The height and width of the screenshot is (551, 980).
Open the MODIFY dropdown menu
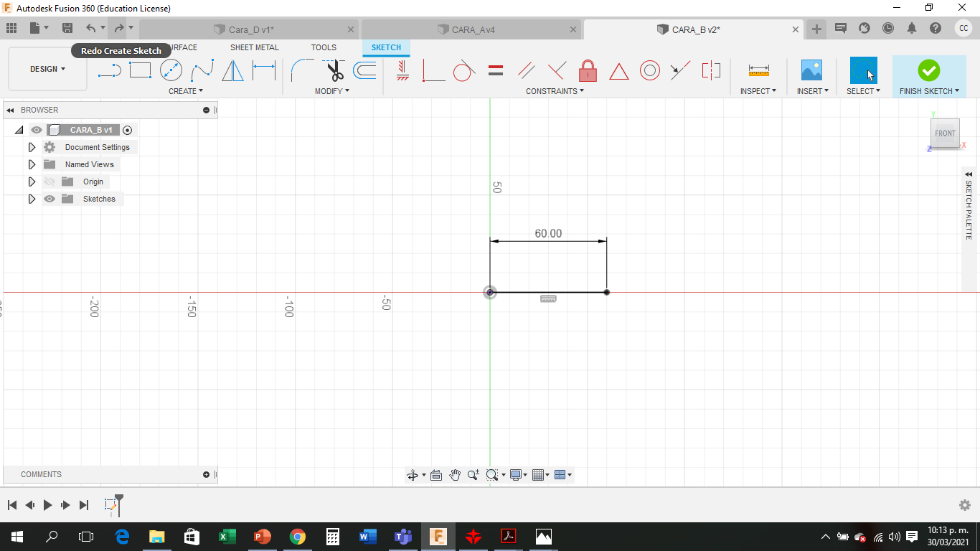pyautogui.click(x=332, y=91)
